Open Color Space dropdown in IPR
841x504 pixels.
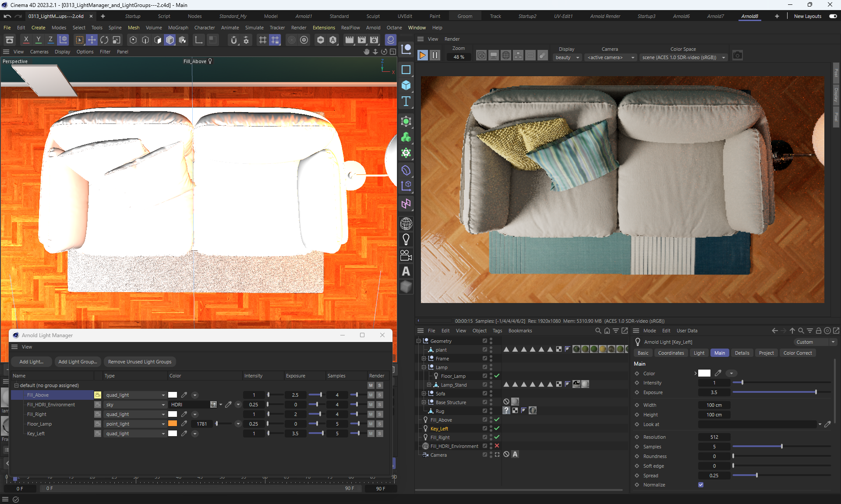click(683, 57)
